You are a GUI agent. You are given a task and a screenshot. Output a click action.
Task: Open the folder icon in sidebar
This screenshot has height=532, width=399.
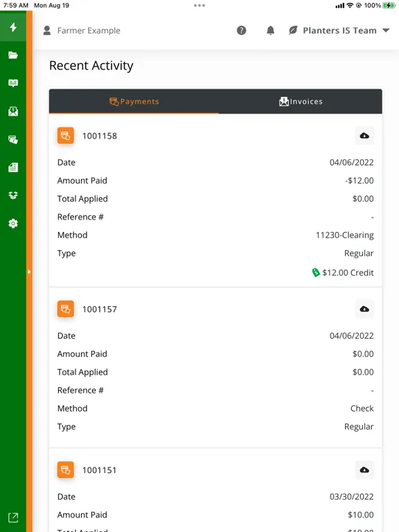[x=13, y=55]
